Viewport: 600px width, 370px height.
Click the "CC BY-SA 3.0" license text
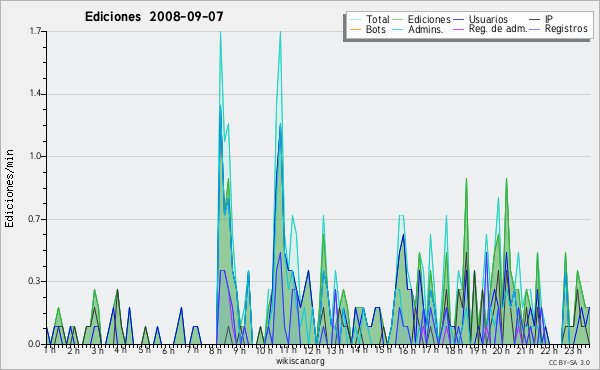click(x=569, y=362)
